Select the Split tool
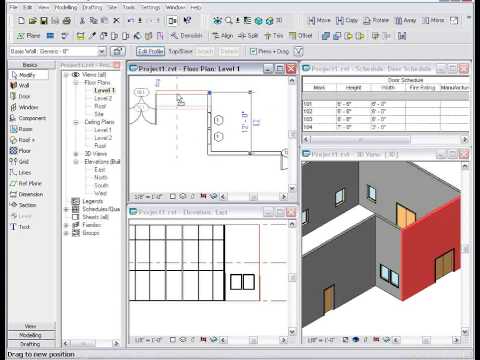480x360 pixels. [248, 36]
